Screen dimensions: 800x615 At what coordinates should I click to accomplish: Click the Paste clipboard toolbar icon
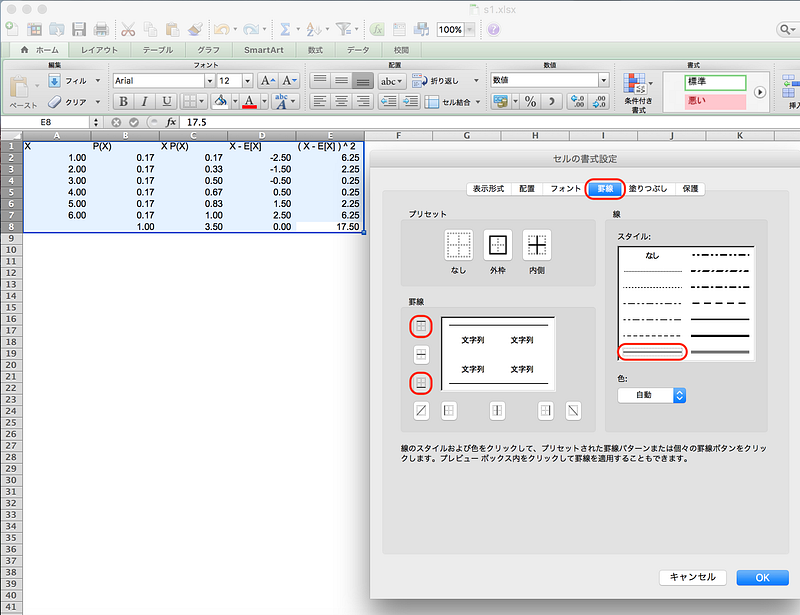point(172,29)
